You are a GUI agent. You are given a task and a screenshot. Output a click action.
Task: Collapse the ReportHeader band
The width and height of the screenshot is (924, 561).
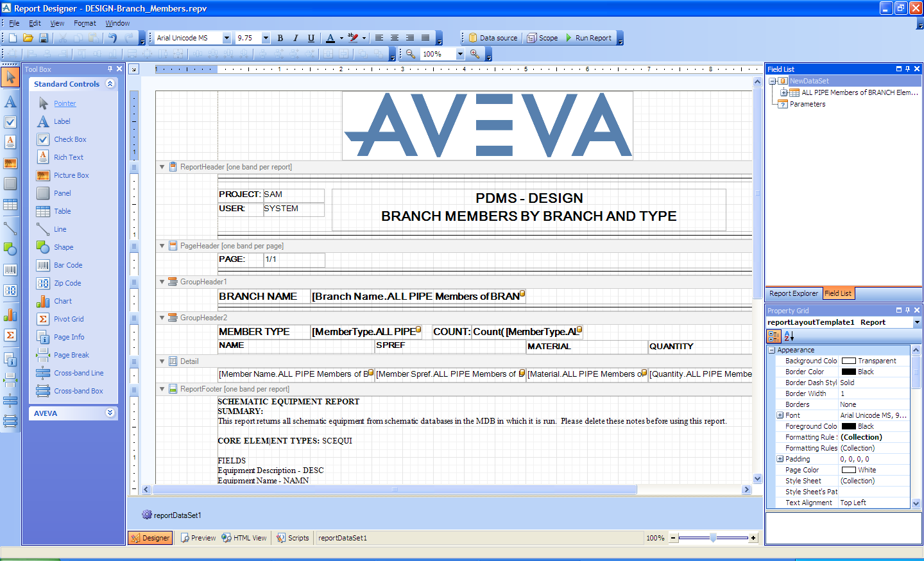162,167
